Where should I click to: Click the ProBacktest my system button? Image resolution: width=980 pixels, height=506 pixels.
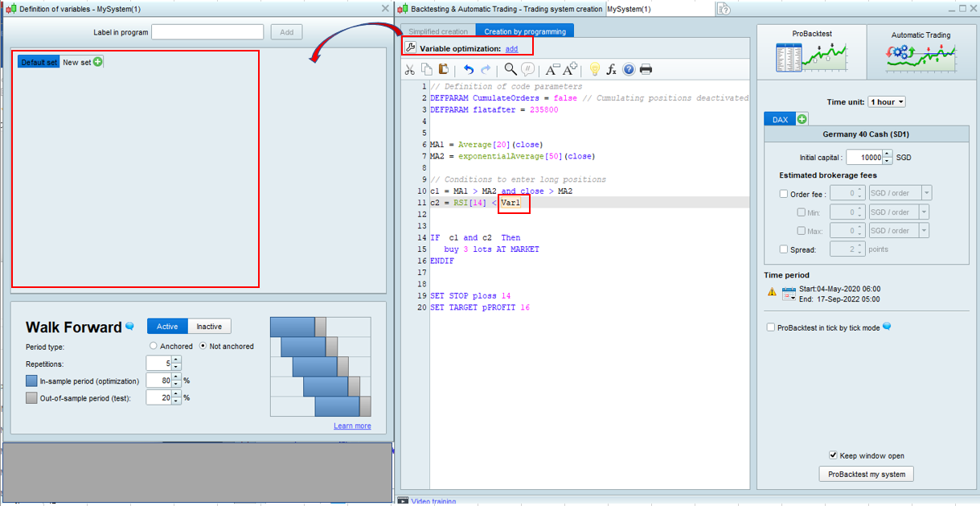(x=866, y=474)
